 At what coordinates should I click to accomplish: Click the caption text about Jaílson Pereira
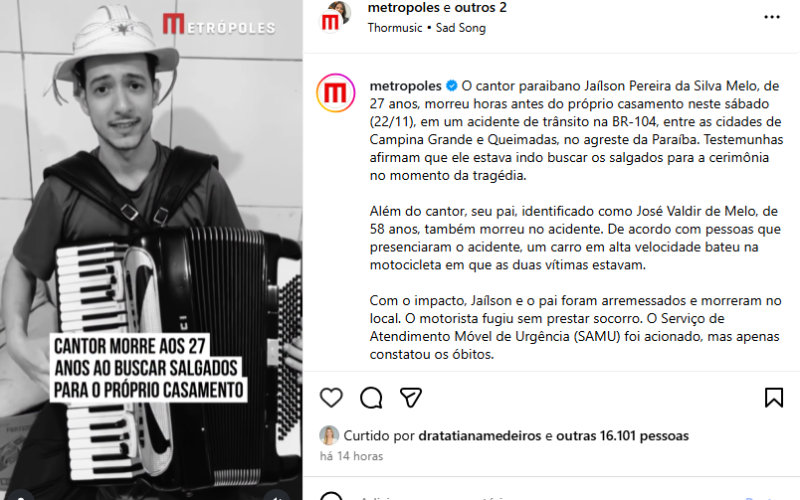point(576,130)
